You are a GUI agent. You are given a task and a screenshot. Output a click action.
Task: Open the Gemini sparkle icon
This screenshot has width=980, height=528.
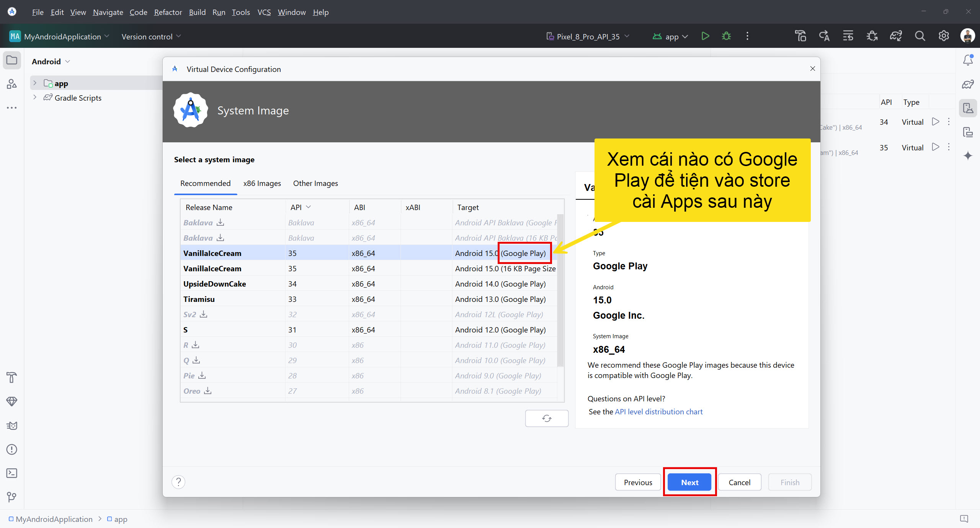pyautogui.click(x=968, y=156)
